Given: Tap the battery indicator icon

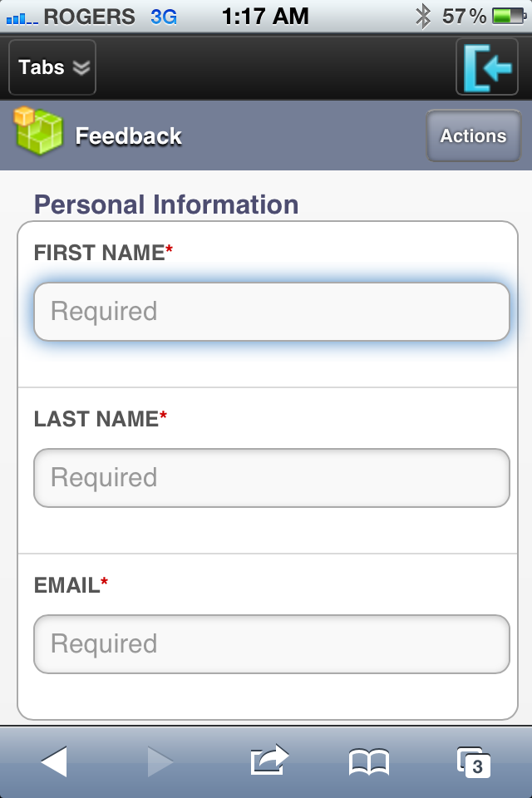Looking at the screenshot, I should 509,17.
